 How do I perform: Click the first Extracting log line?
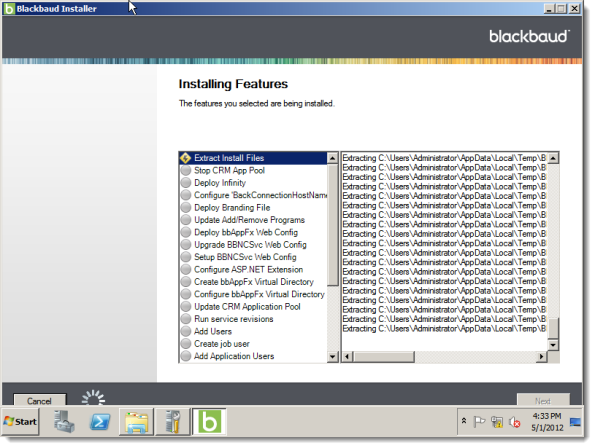tap(444, 158)
